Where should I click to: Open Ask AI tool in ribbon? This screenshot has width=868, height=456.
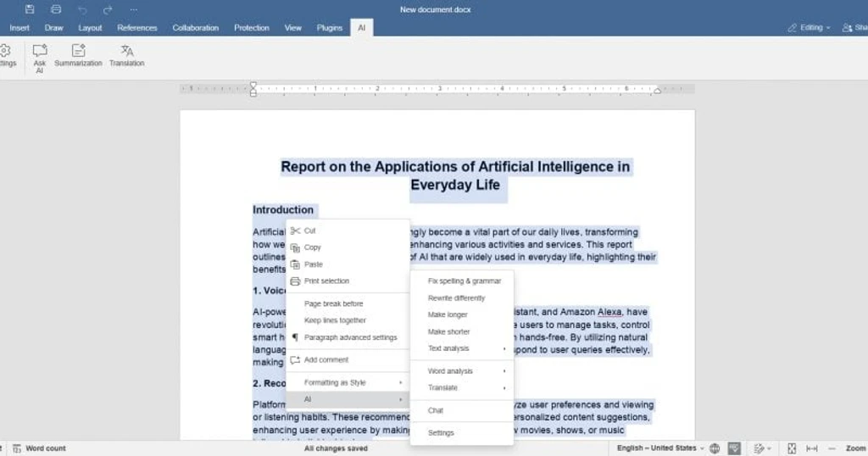pos(39,58)
